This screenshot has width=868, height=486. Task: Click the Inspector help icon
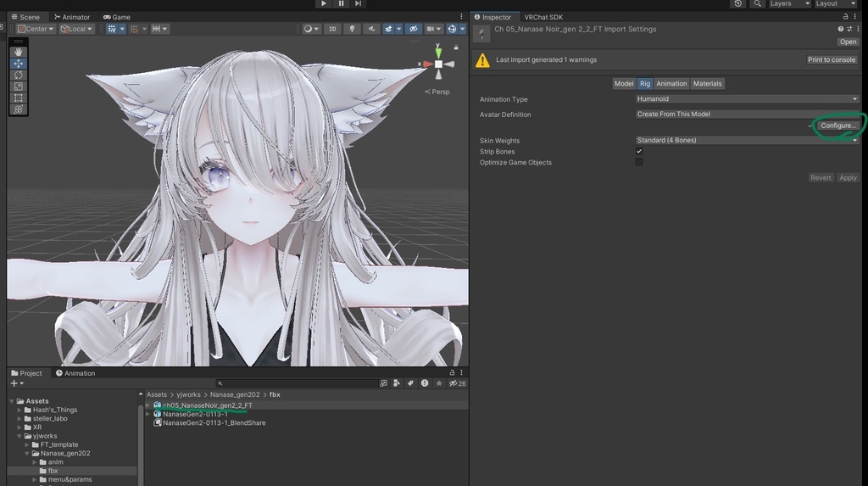[x=840, y=29]
